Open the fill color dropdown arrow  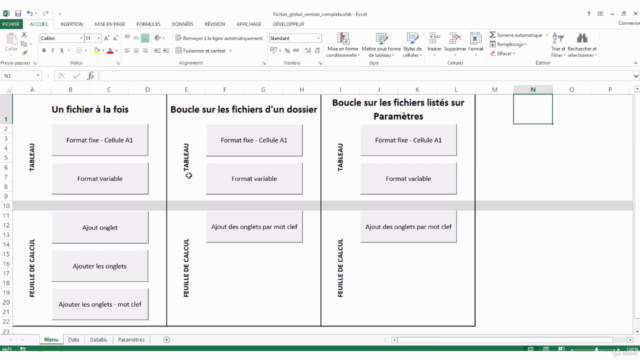(103, 51)
